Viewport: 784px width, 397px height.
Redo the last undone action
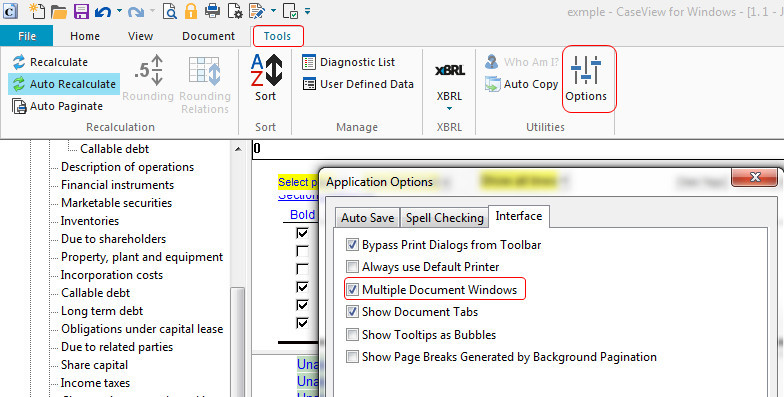(136, 11)
